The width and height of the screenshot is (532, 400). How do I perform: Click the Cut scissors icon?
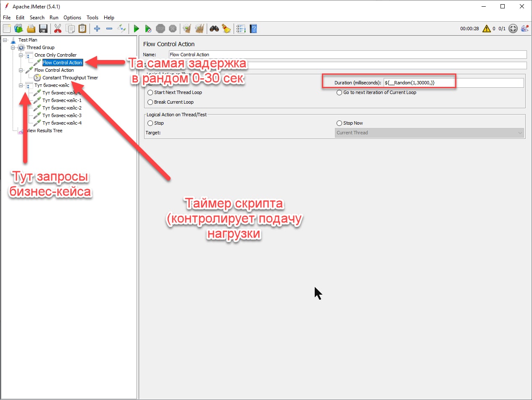[58, 29]
